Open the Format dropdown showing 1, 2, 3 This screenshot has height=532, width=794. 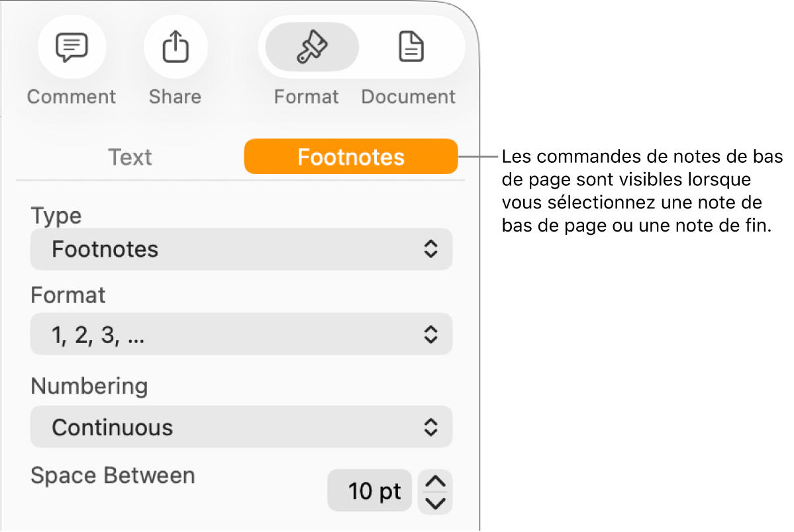click(x=241, y=334)
